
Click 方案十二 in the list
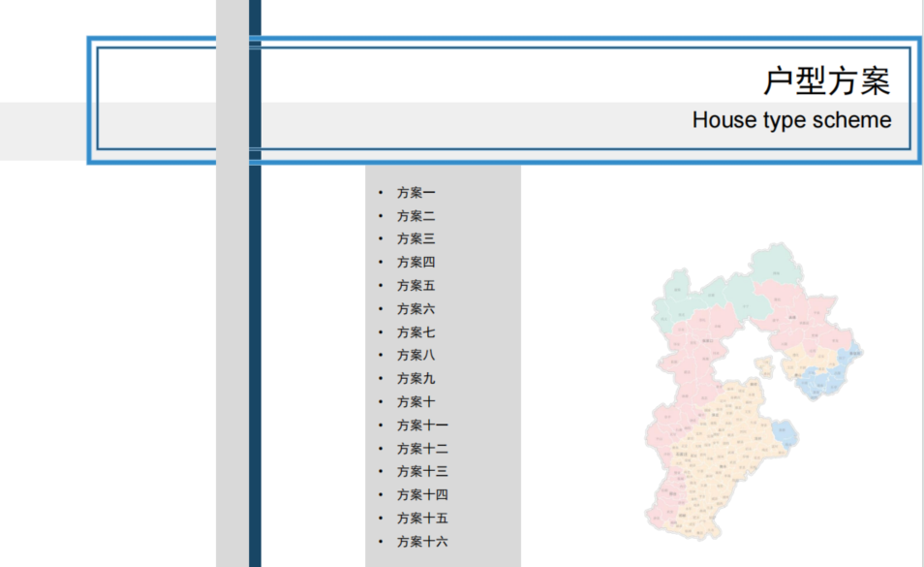tap(422, 449)
